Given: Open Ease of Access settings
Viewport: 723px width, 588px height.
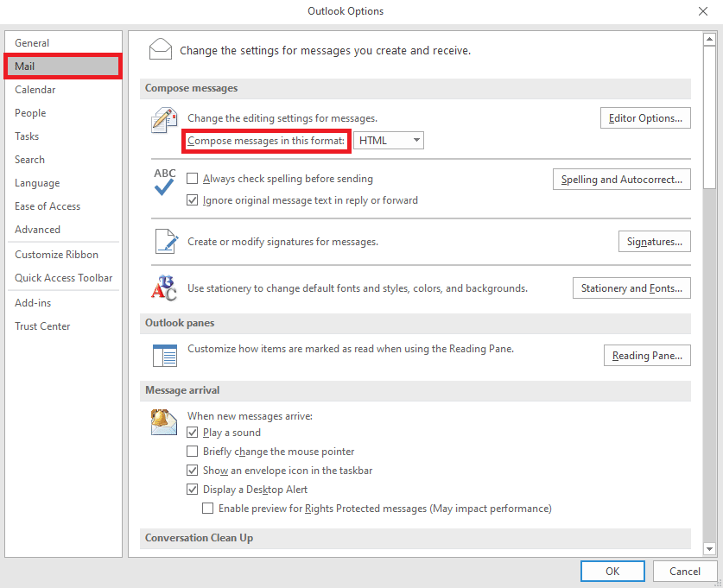Looking at the screenshot, I should coord(63,206).
